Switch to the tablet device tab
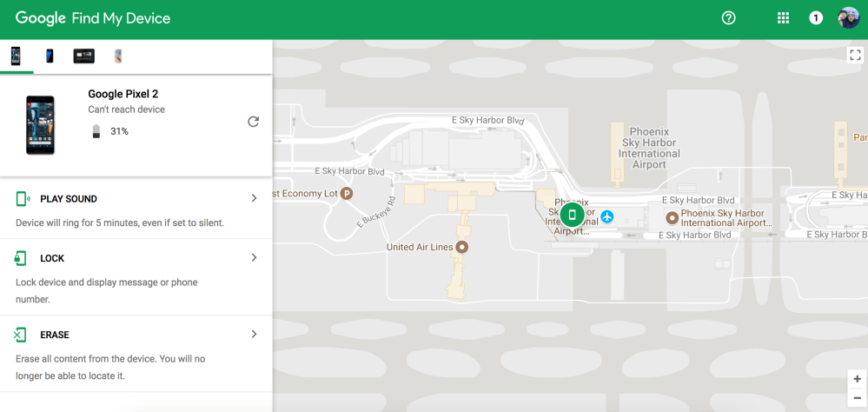868x412 pixels. pos(83,56)
